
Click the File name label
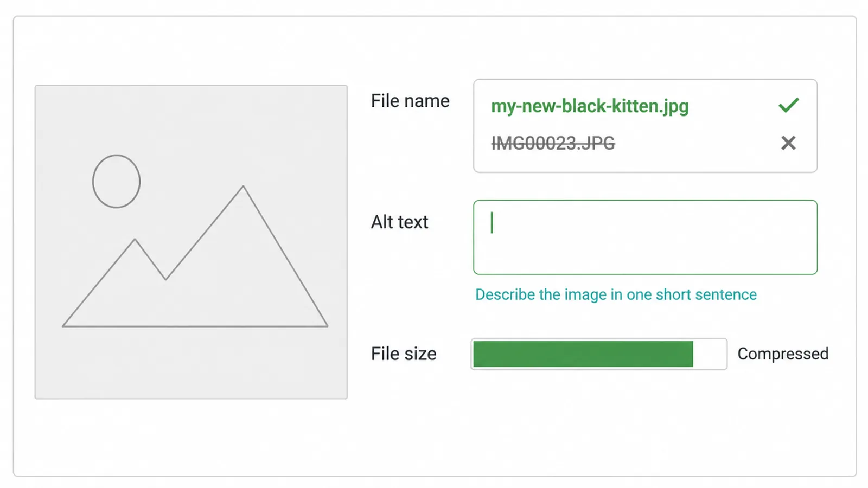pos(410,101)
